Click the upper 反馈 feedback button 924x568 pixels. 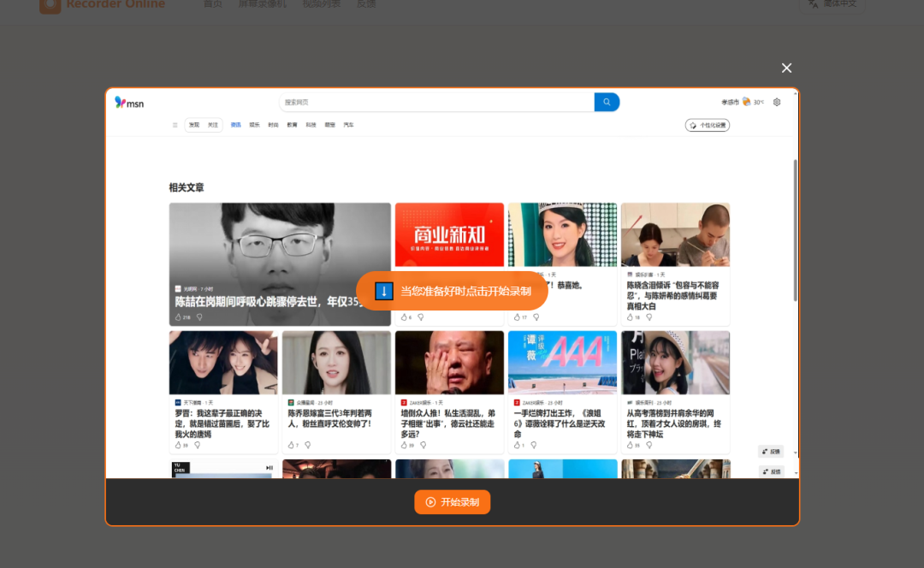click(x=771, y=452)
